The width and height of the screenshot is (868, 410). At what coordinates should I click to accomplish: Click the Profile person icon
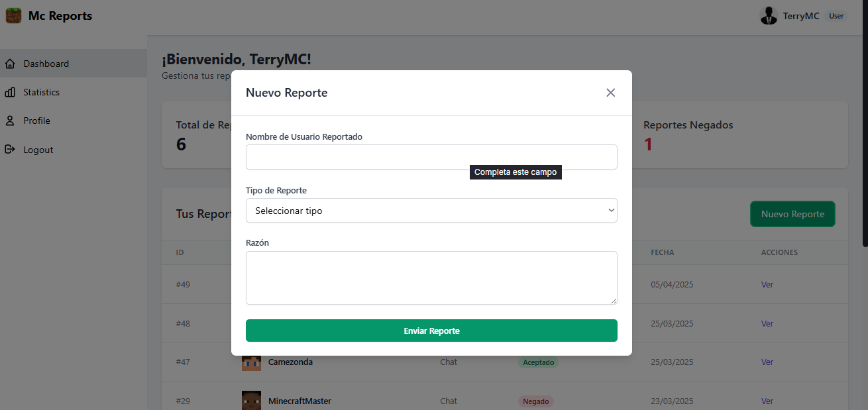(10, 121)
